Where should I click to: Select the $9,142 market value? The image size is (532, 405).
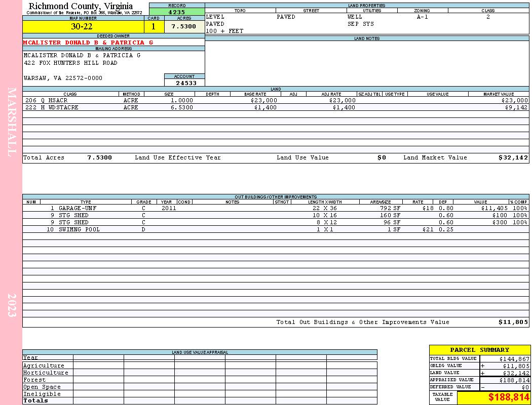516,107
